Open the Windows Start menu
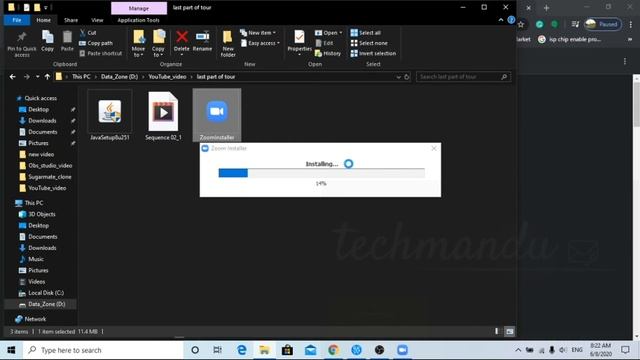This screenshot has width=640, height=360. click(11, 350)
